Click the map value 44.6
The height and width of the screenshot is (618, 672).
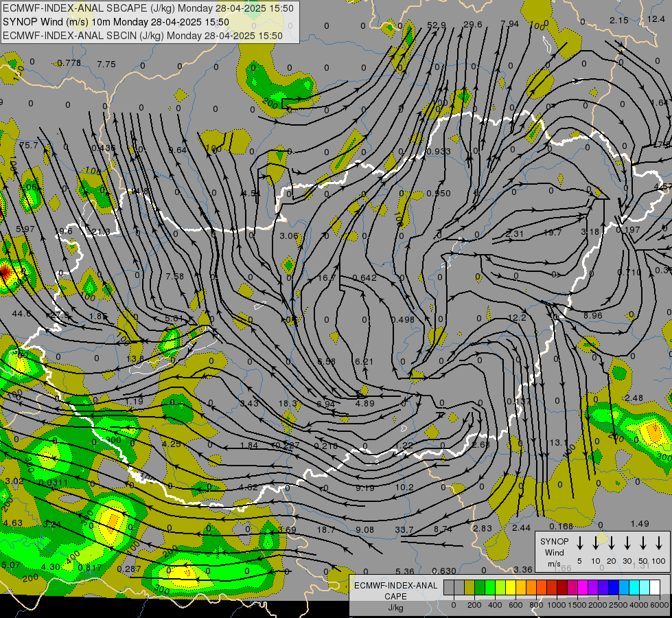pos(21,314)
